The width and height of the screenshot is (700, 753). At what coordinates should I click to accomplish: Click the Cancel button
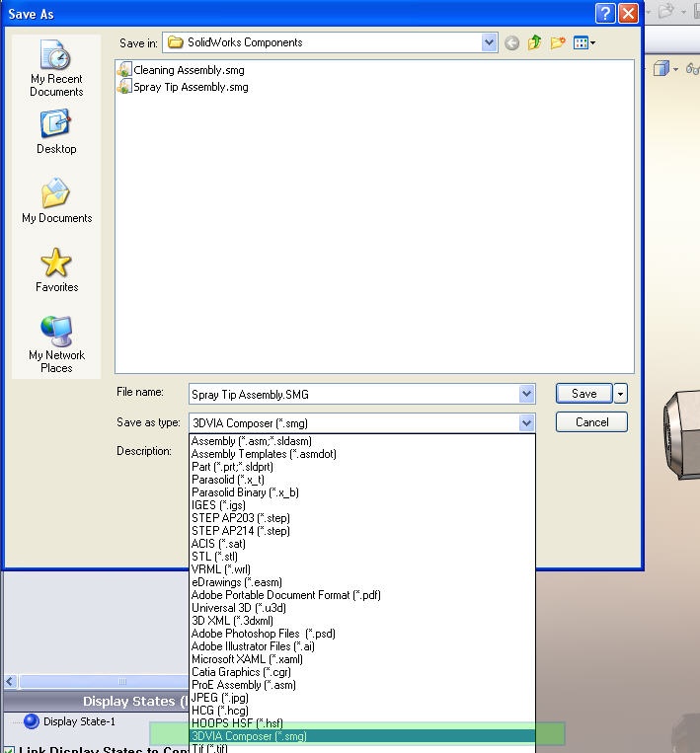coord(591,422)
